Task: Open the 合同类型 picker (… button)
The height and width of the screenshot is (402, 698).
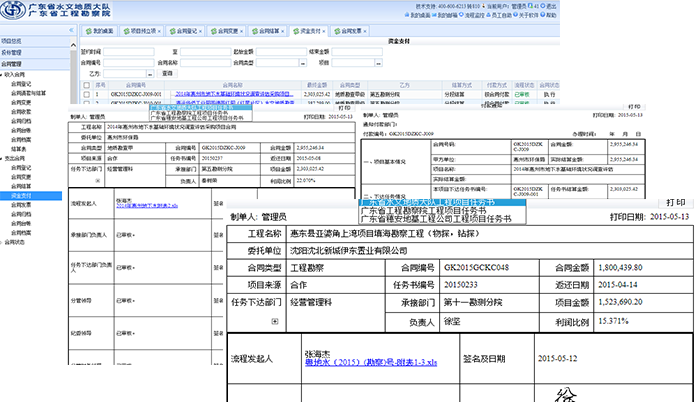Action: coord(303,63)
